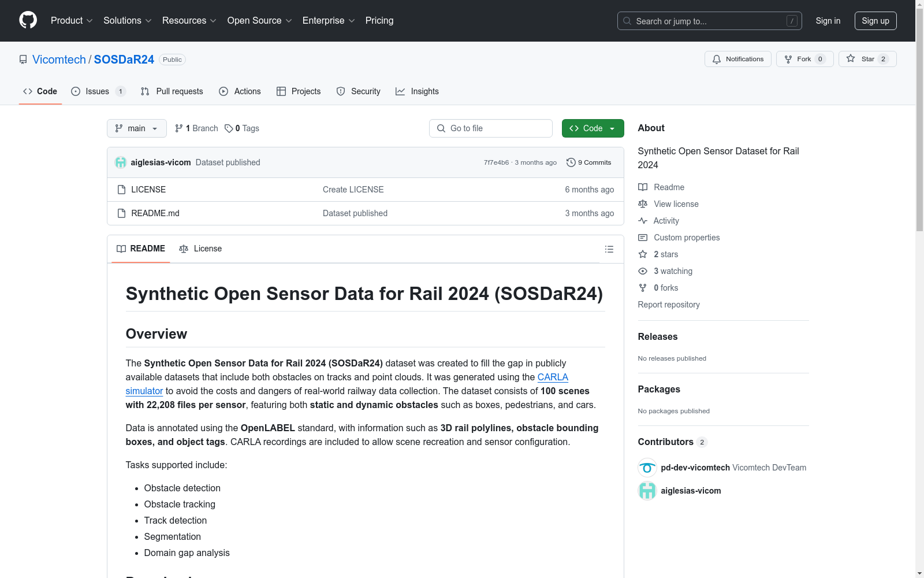Click the Star icon to star repository
Viewport: 924px width, 578px height.
point(851,58)
